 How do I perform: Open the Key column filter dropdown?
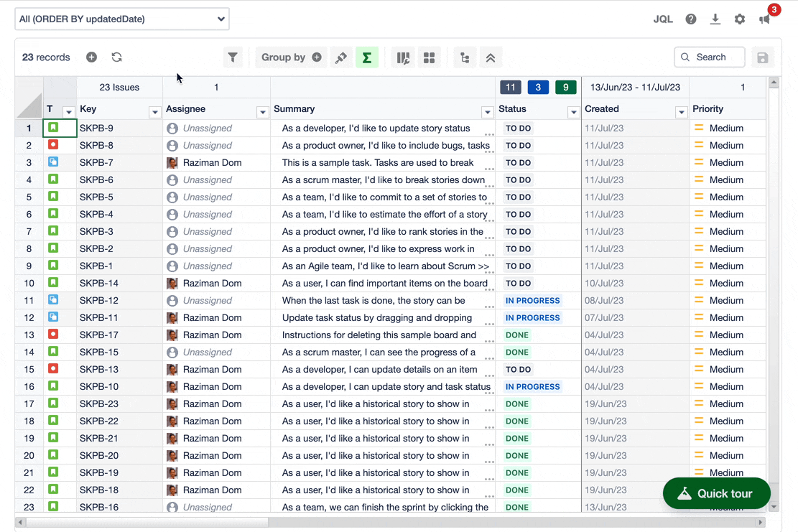click(154, 112)
